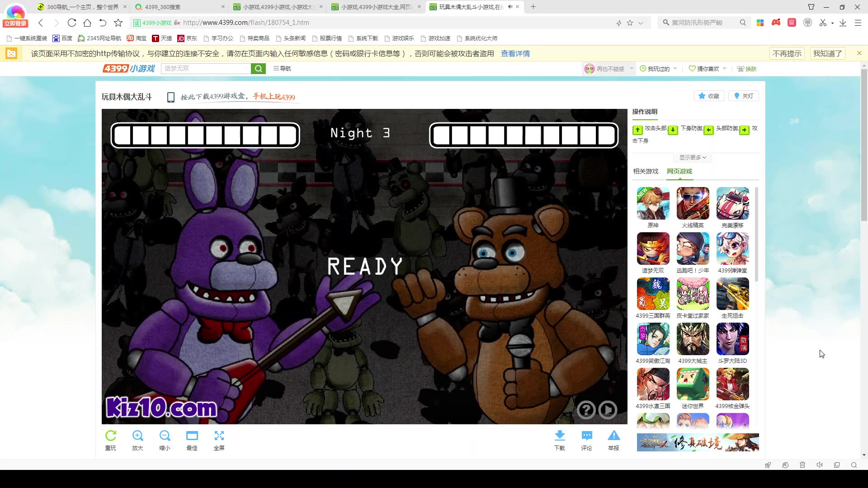This screenshot has width=868, height=488.
Task: Open the browser hamburger menu
Action: [x=858, y=23]
